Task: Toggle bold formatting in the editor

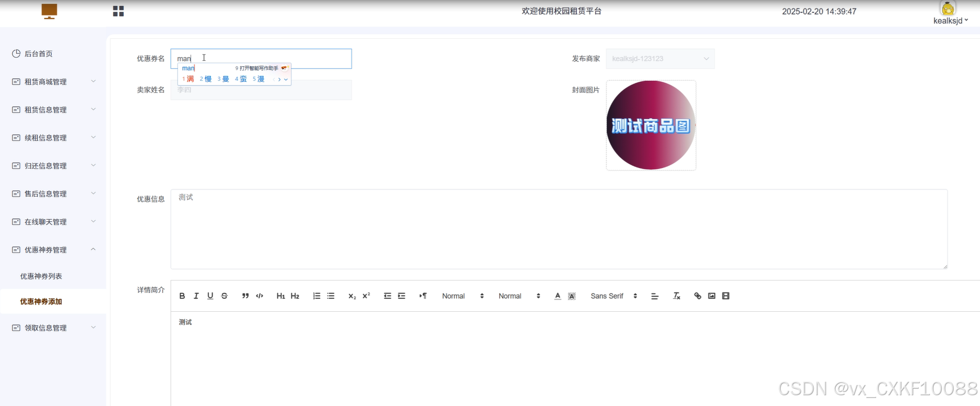Action: coord(182,296)
